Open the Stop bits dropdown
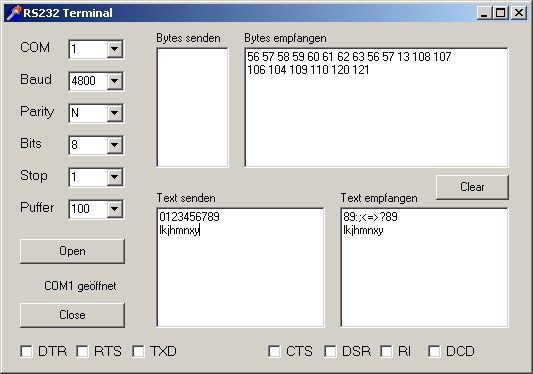 coord(115,177)
